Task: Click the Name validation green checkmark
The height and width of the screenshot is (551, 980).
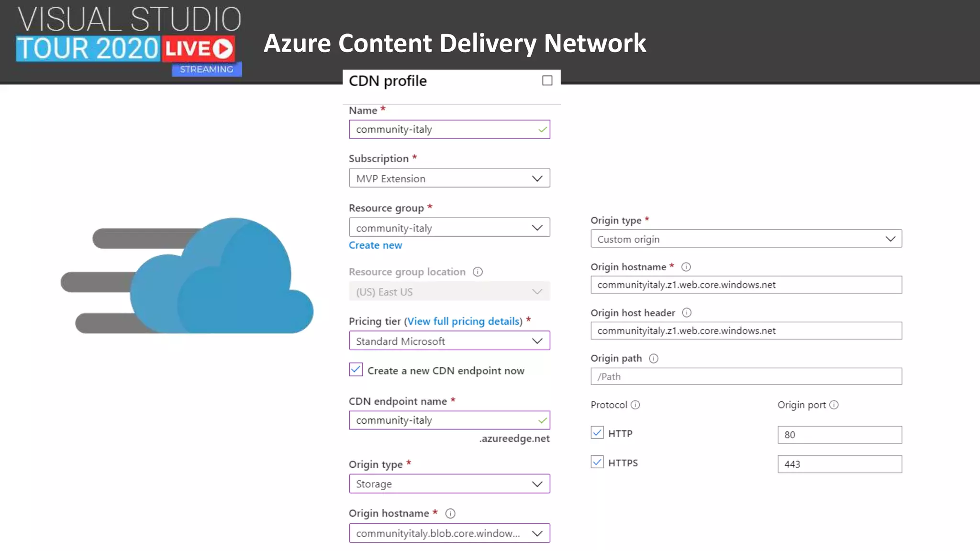Action: [x=542, y=130]
